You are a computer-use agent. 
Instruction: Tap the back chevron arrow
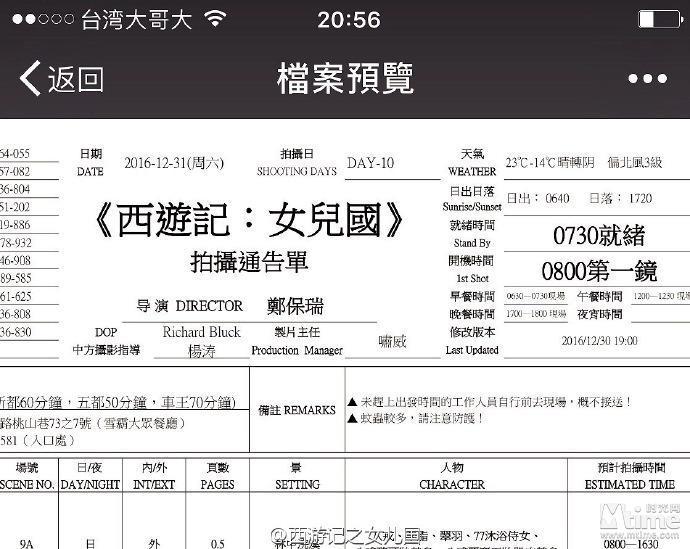coord(30,78)
